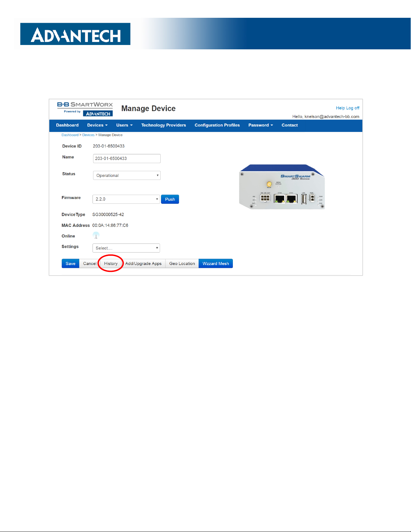
Task: Push the selected firmware
Action: [170, 199]
